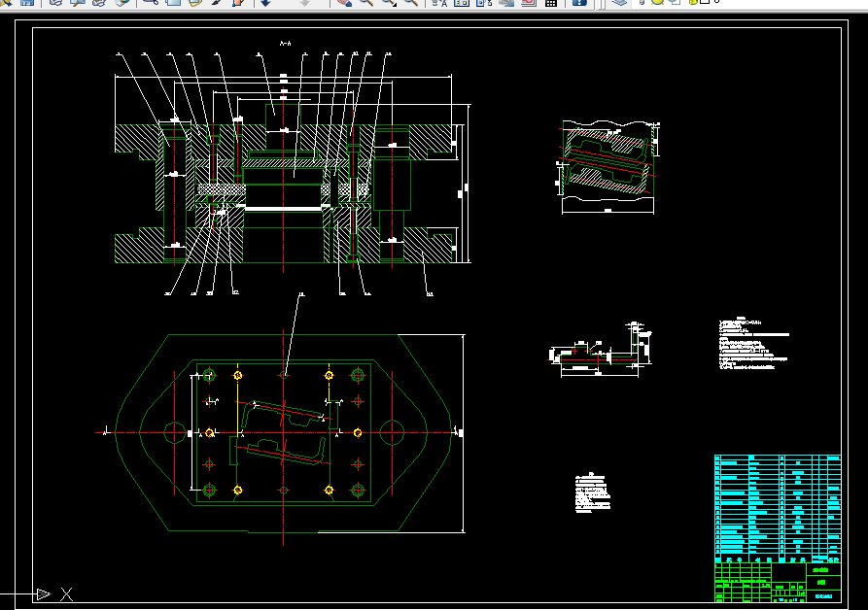The image size is (868, 610).
Task: Toggle the layer on/off lightbulb
Action: (643, 2)
